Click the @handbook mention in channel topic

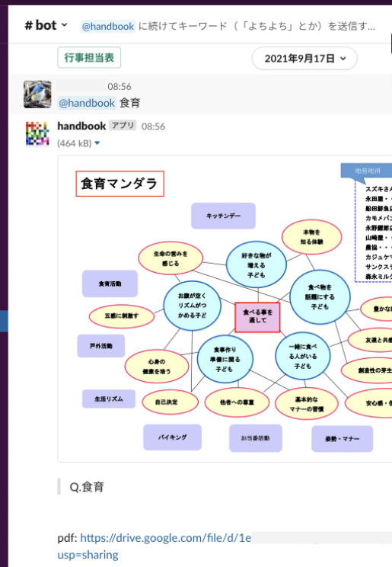pyautogui.click(x=108, y=27)
